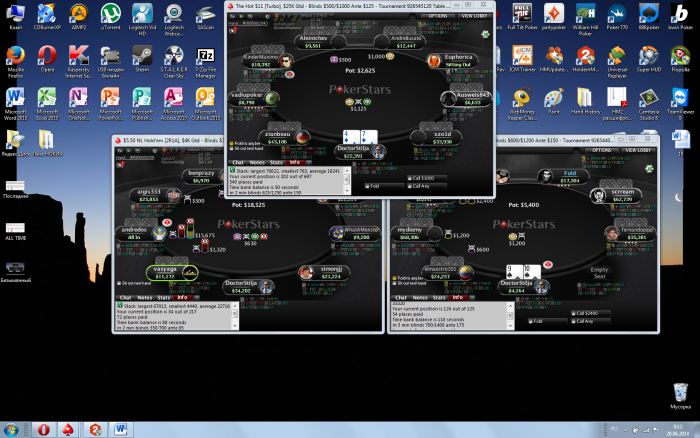The image size is (700, 438).
Task: Check Fold to any bet in top table
Action: (x=231, y=143)
